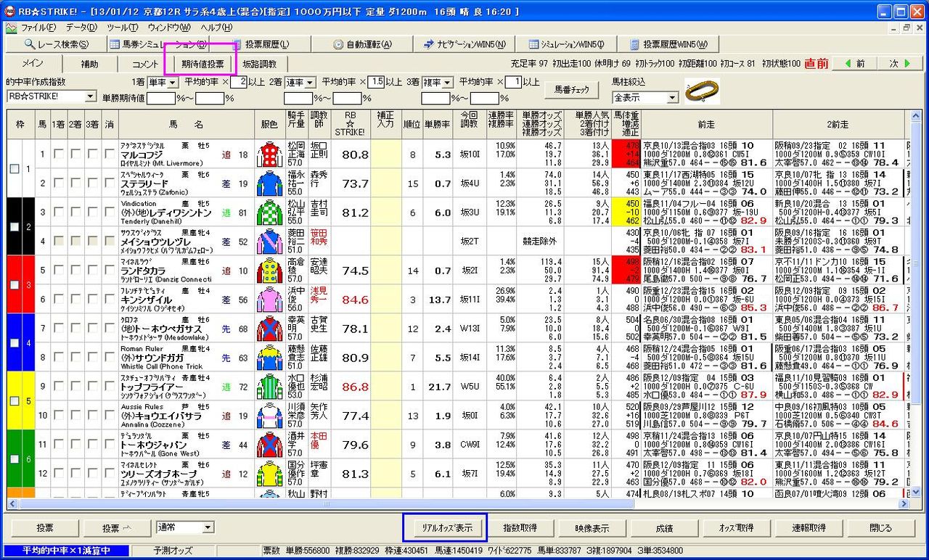Click the green checkered silks for レディワシントン
Viewport: 929px width, 560px height.
[269, 212]
